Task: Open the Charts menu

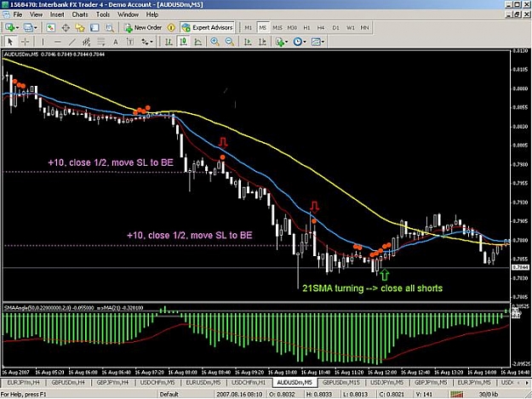Action: tap(80, 14)
